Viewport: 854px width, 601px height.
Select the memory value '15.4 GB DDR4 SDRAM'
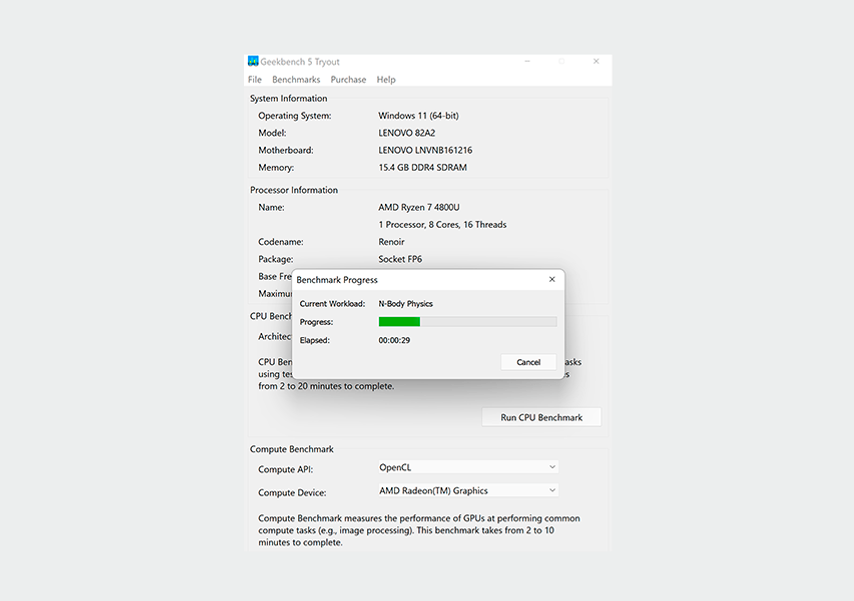click(x=423, y=168)
